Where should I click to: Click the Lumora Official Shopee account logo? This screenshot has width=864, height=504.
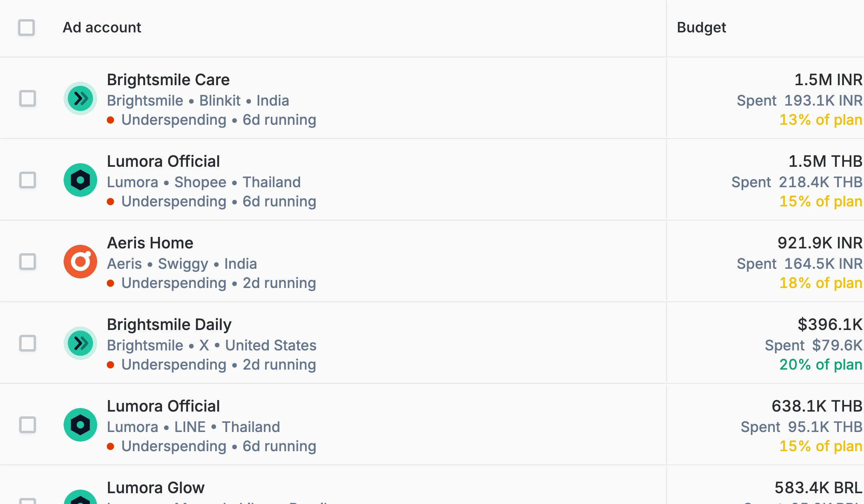point(80,180)
